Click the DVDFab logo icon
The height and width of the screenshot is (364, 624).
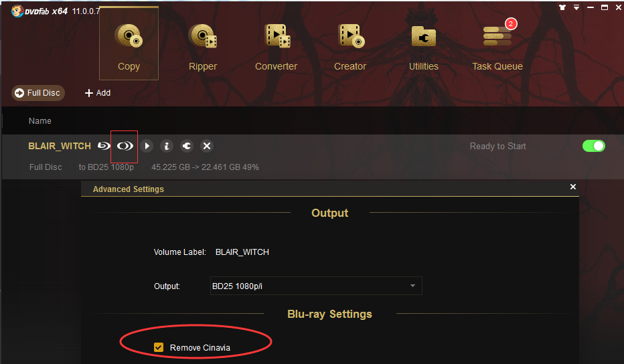pos(17,11)
